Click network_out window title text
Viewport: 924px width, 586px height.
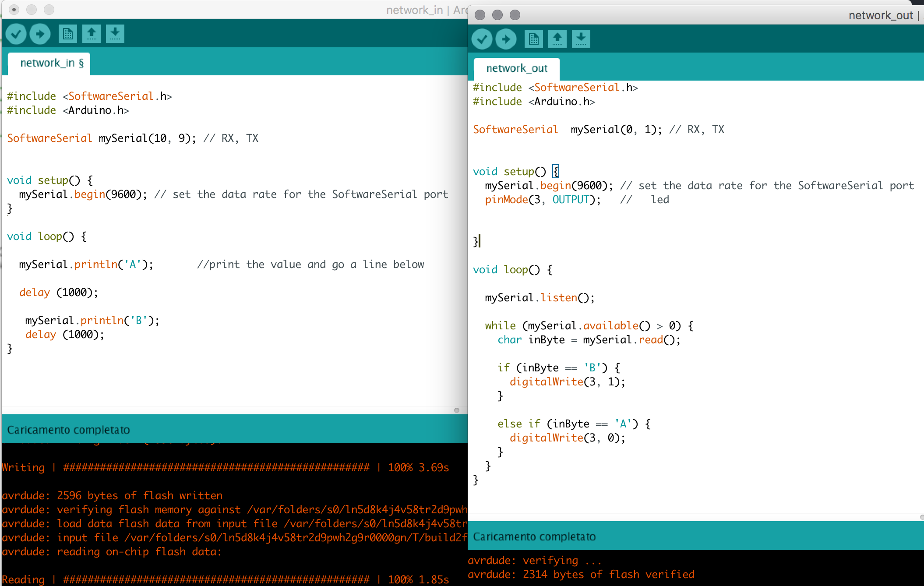(881, 15)
